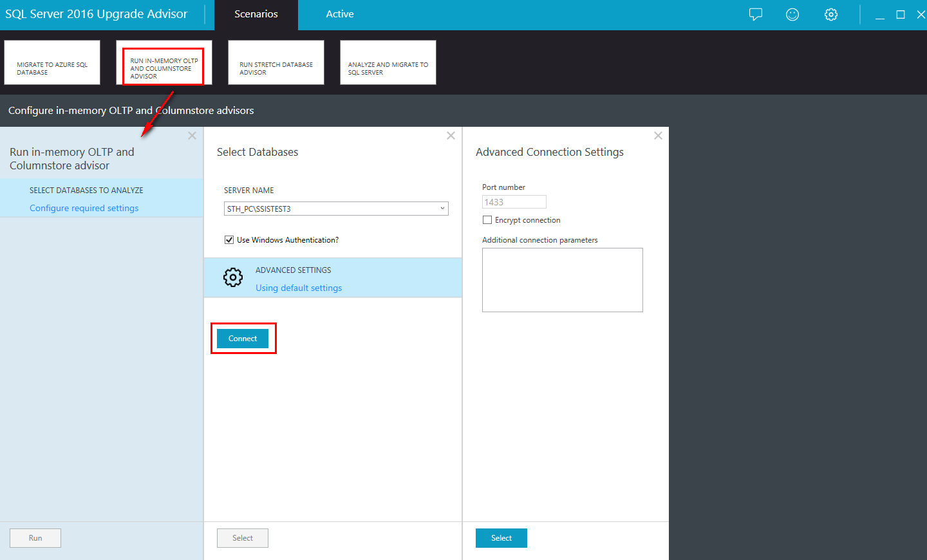Click the Additional connection parameters text box
This screenshot has width=927, height=560.
pos(563,280)
